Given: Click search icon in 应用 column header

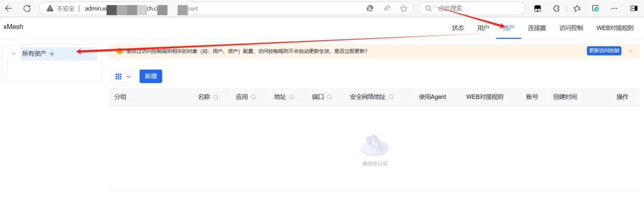Looking at the screenshot, I should click(x=253, y=97).
